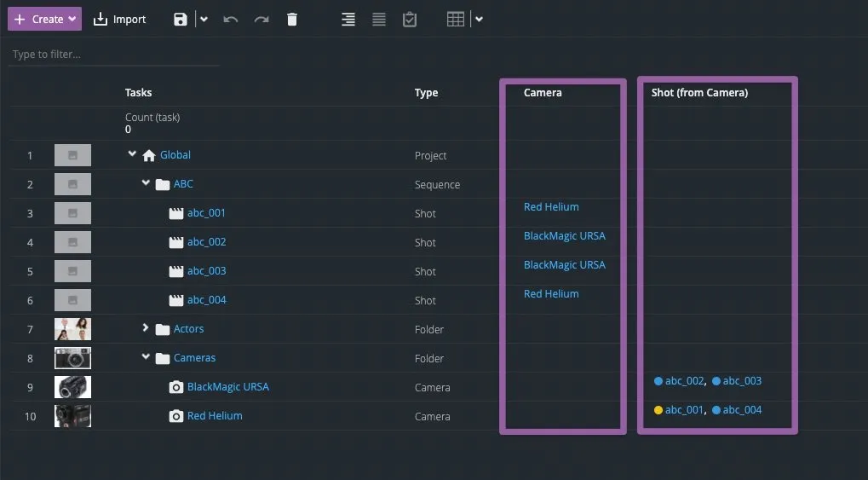
Task: Collapse the Global project tree
Action: click(132, 154)
